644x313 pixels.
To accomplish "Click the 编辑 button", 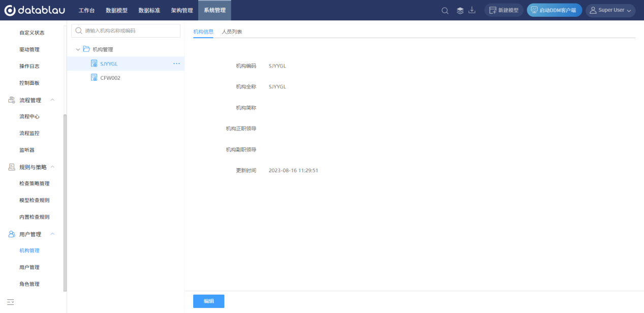I will tap(209, 301).
